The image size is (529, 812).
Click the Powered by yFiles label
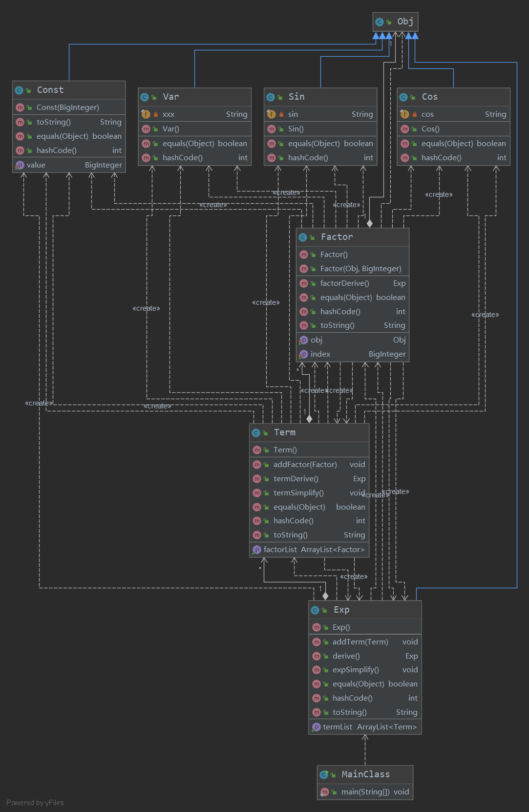pos(35,803)
